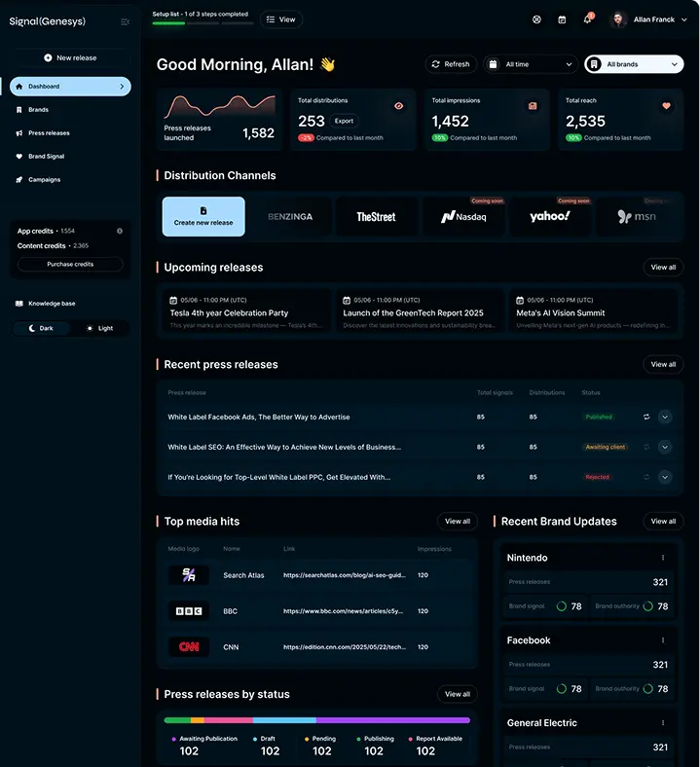The height and width of the screenshot is (767, 700).
Task: Open the General Electric card three-dot menu
Action: tap(663, 723)
